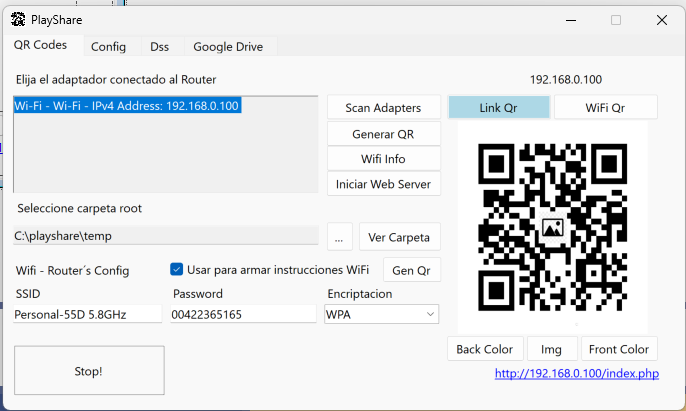Select the Wi-Fi adapter 192.168.0.100 list entry

point(127,106)
